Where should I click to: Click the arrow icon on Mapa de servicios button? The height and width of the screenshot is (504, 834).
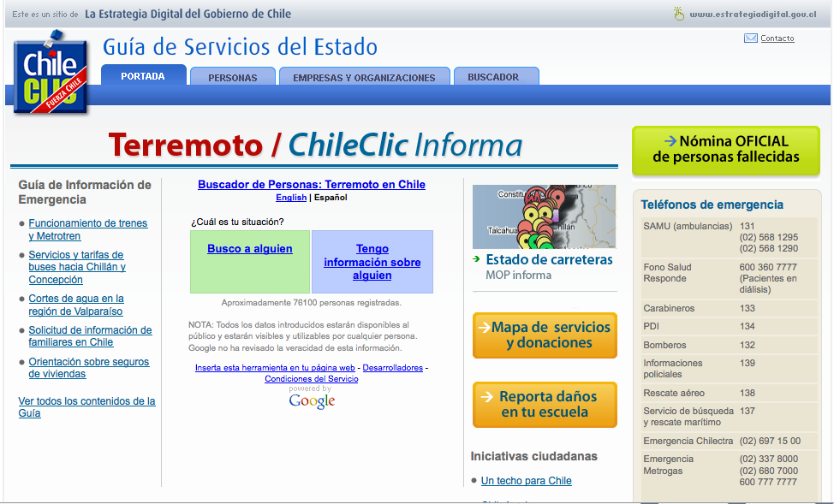point(485,328)
